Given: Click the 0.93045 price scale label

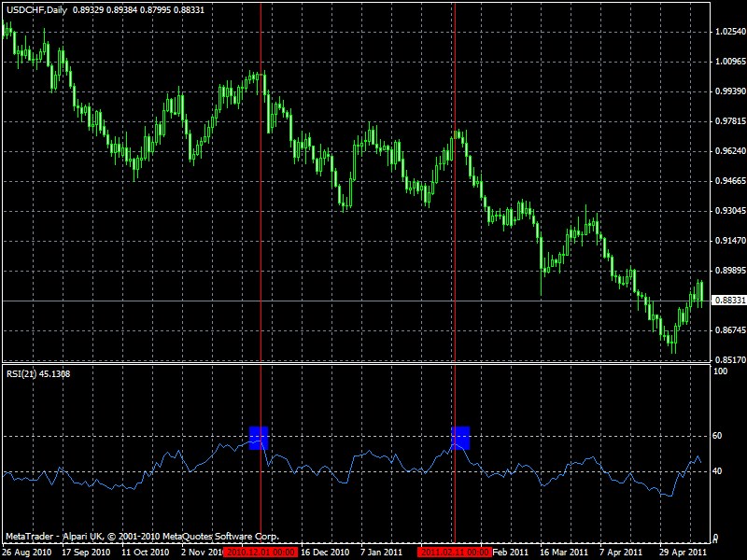Looking at the screenshot, I should tap(728, 211).
